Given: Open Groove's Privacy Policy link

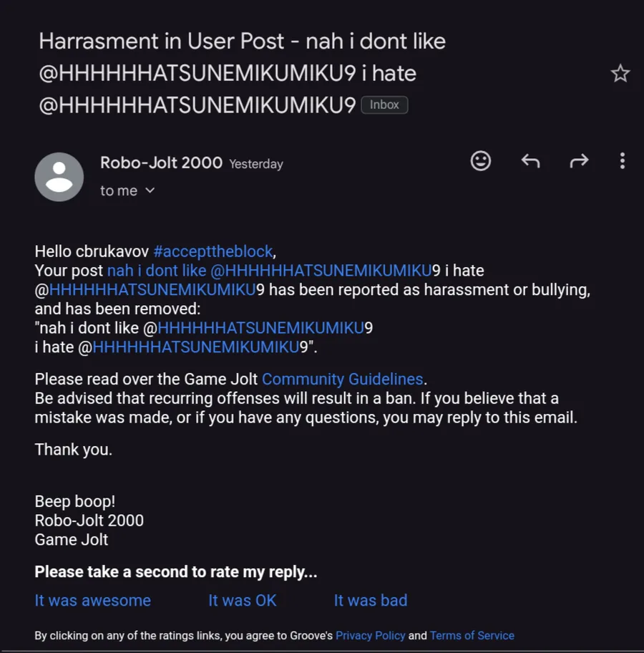Looking at the screenshot, I should click(x=370, y=636).
